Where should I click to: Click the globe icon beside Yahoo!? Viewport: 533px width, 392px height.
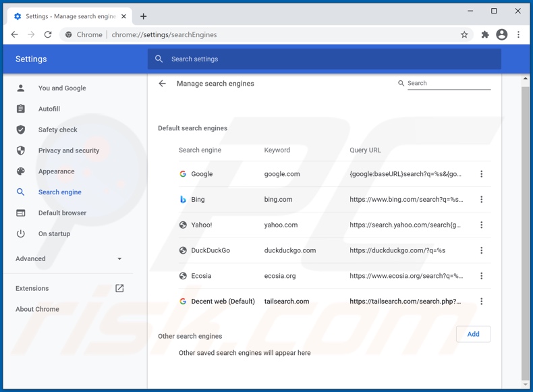tap(183, 225)
